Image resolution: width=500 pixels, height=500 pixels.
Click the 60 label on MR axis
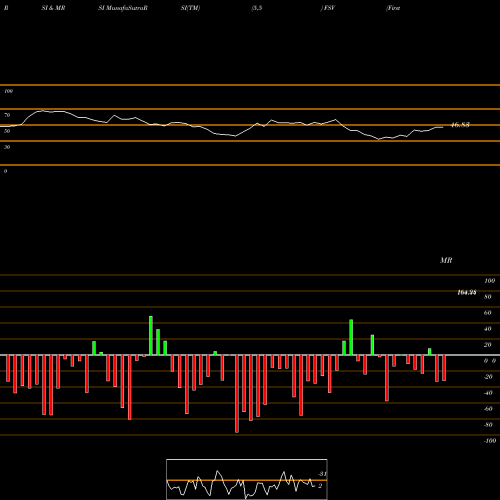click(x=488, y=313)
